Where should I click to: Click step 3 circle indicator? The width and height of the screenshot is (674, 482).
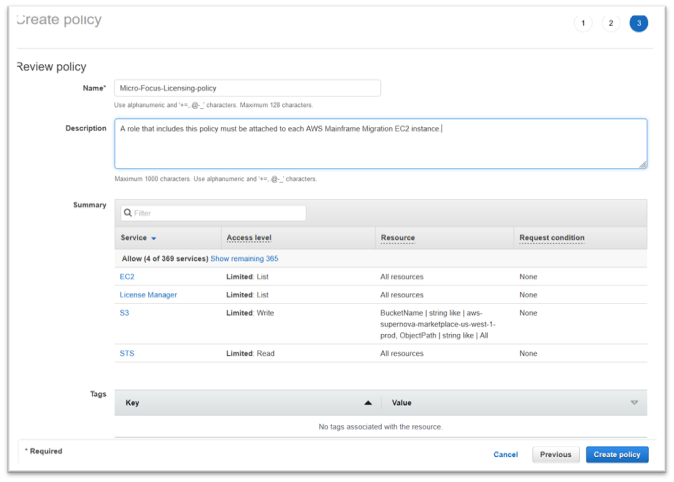click(638, 23)
